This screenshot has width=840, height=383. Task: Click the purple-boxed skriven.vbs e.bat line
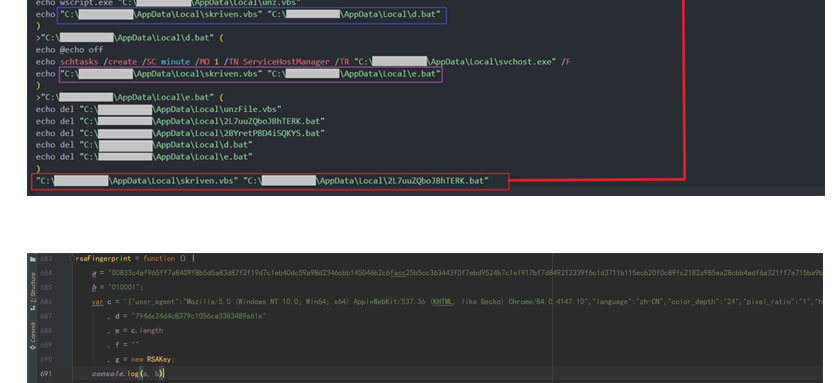[250, 74]
